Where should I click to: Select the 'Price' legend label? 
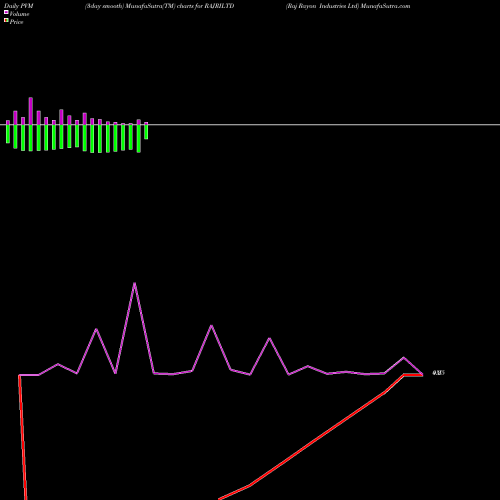tap(16, 22)
